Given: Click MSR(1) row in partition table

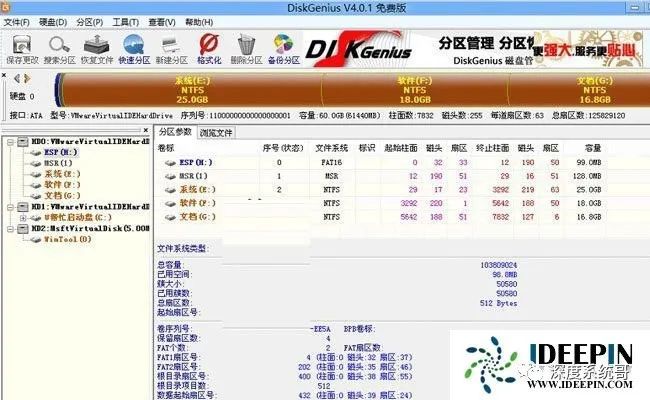Looking at the screenshot, I should (x=379, y=176).
